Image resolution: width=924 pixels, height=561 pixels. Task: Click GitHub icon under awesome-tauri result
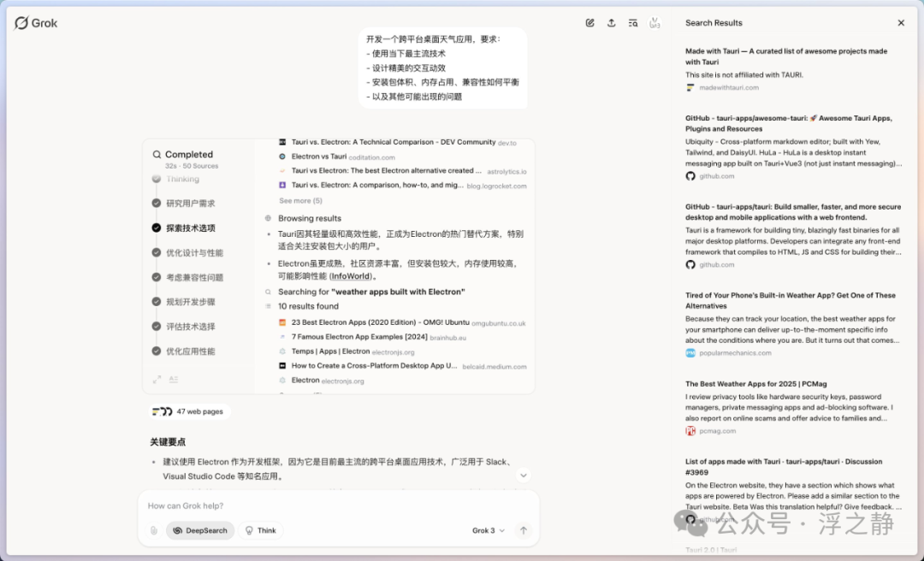(x=690, y=176)
